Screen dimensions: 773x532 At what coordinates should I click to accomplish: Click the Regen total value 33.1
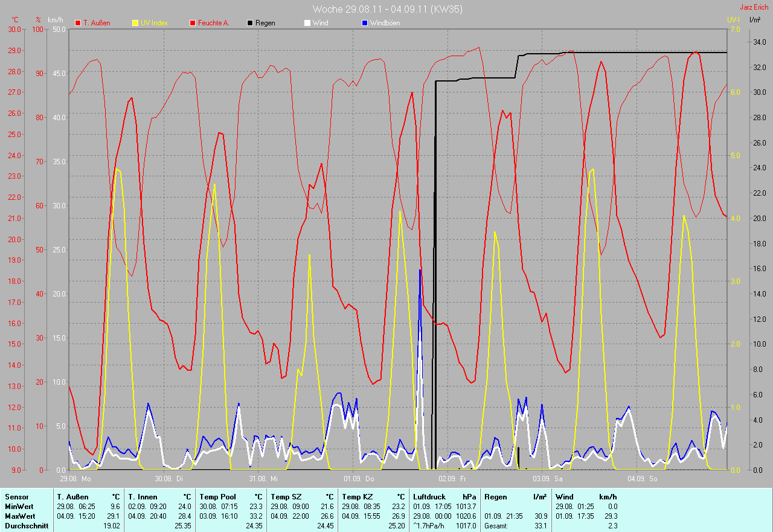point(540,526)
